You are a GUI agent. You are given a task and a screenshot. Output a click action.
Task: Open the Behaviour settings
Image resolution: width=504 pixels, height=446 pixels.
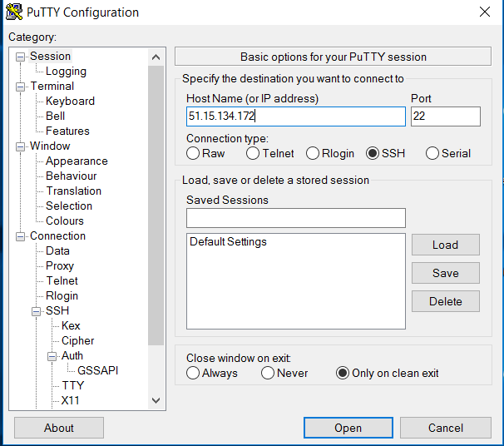(71, 176)
